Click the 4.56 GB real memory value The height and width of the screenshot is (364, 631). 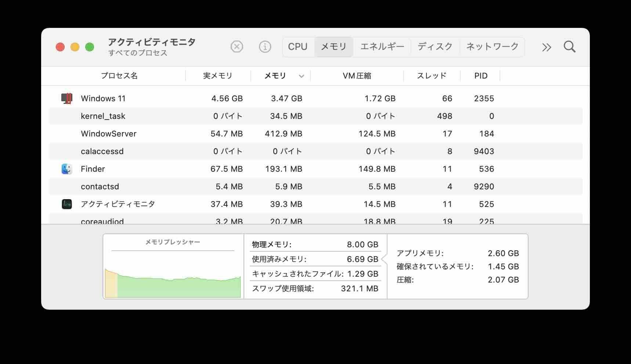(x=227, y=98)
